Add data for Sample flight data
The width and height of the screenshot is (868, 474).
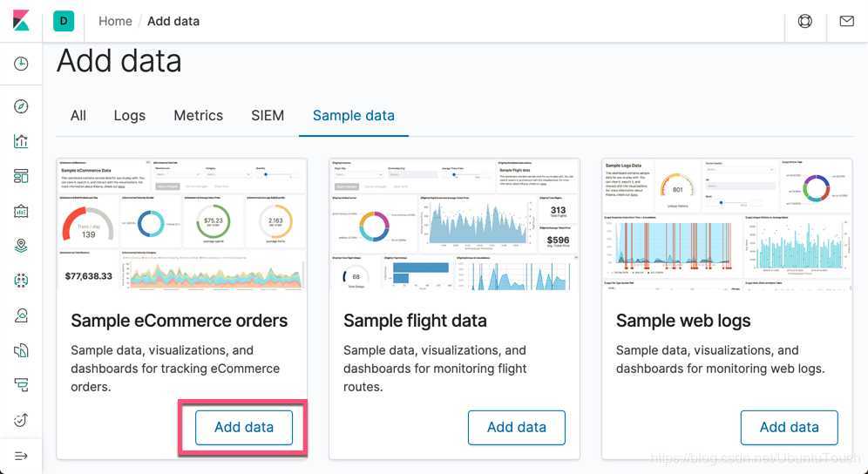(x=517, y=427)
